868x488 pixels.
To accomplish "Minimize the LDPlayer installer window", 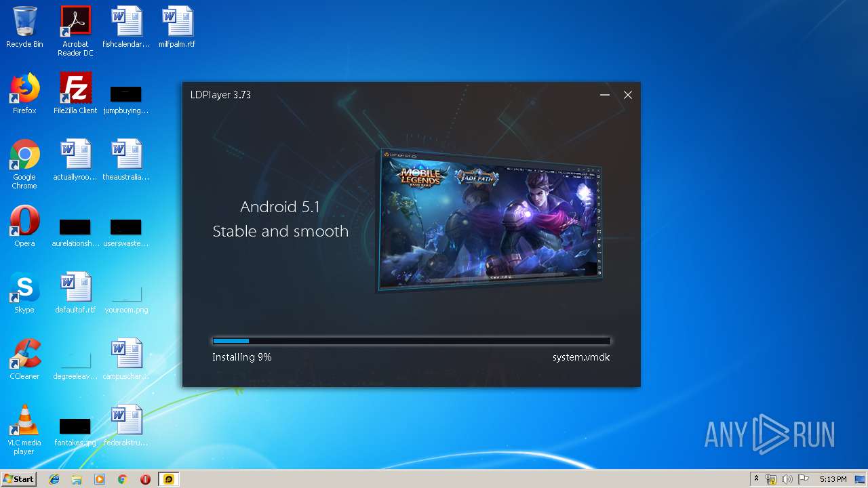I will [605, 95].
